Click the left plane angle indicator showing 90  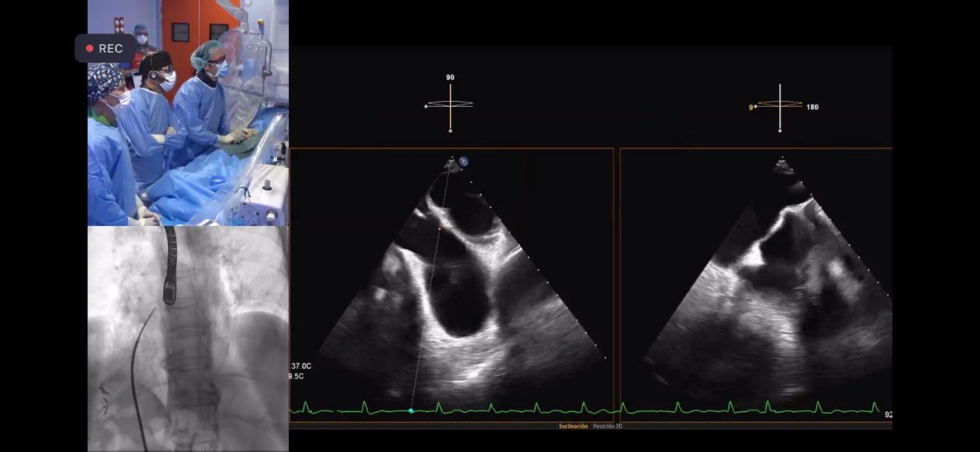click(449, 103)
